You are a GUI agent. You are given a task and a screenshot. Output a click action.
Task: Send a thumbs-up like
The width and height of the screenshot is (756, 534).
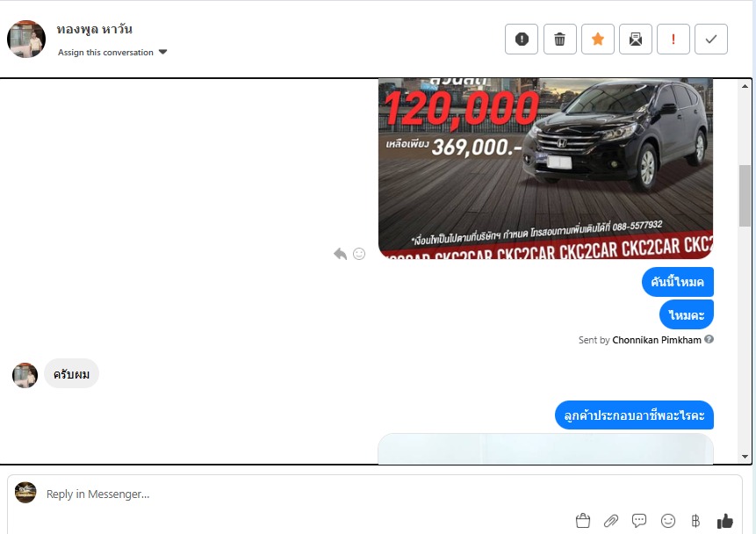724,521
